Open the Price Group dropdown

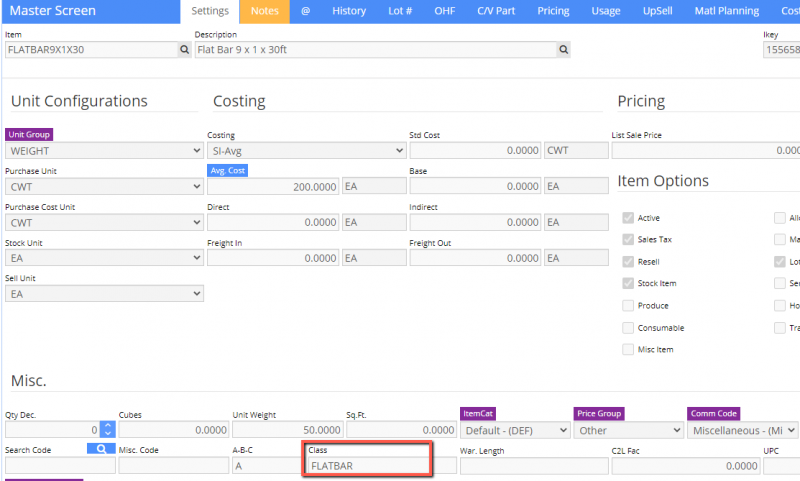(627, 430)
